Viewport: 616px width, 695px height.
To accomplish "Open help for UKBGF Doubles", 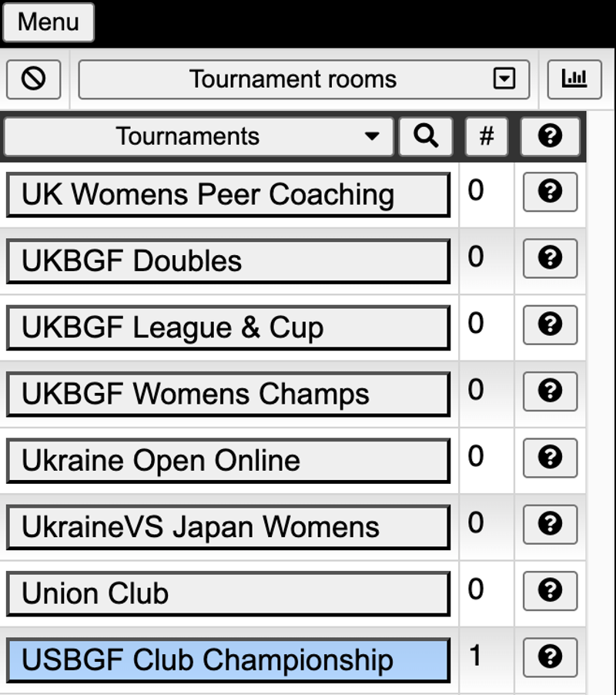I will click(550, 258).
